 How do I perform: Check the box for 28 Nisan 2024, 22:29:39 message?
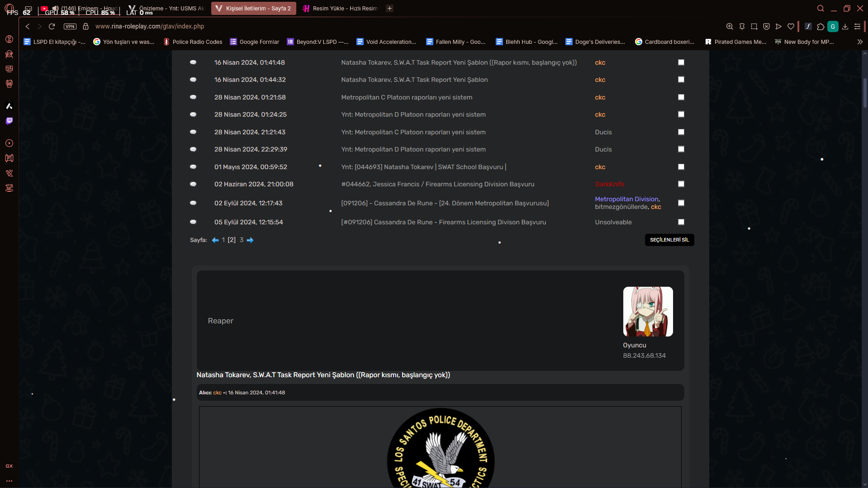[x=681, y=149]
